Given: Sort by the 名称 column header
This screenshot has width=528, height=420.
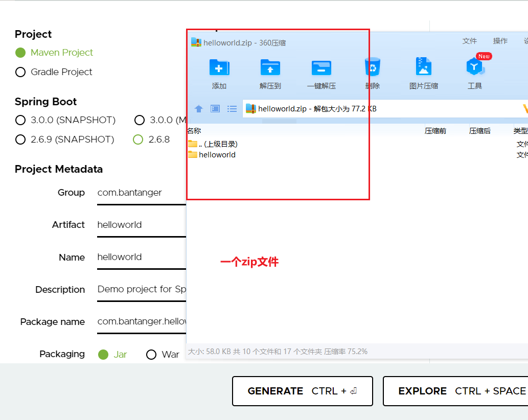Looking at the screenshot, I should (194, 131).
